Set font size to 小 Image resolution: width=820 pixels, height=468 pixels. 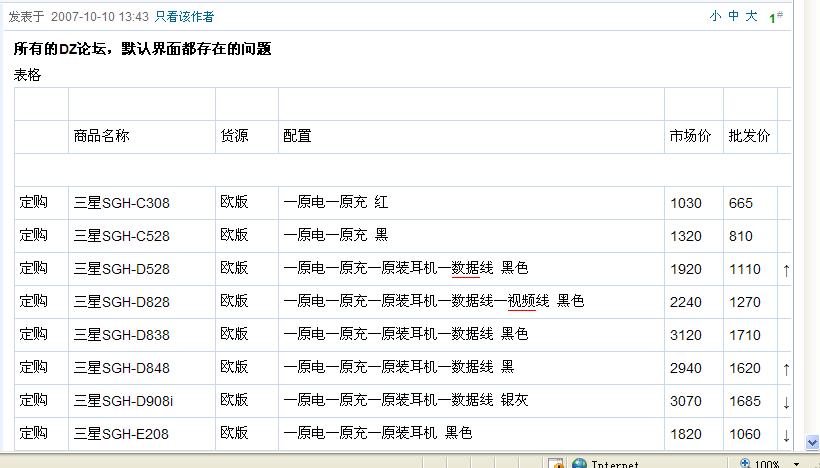(715, 16)
